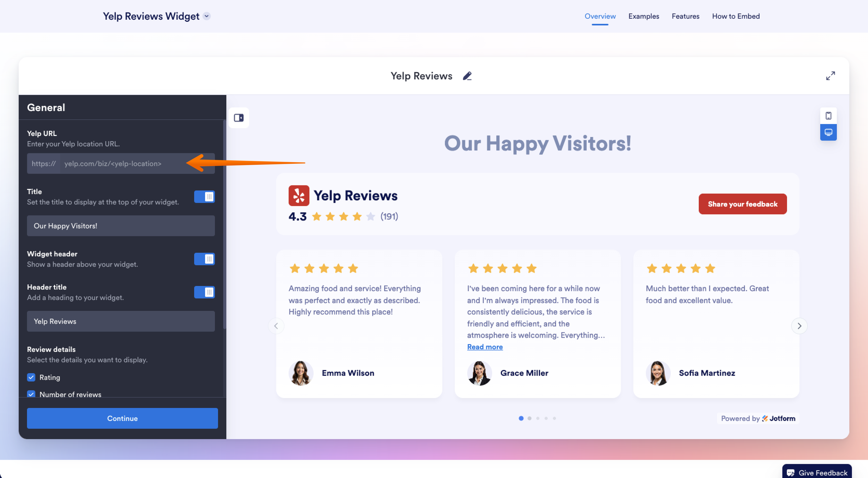This screenshot has height=478, width=868.
Task: Click Emma Wilson reviewer name
Action: (x=348, y=373)
